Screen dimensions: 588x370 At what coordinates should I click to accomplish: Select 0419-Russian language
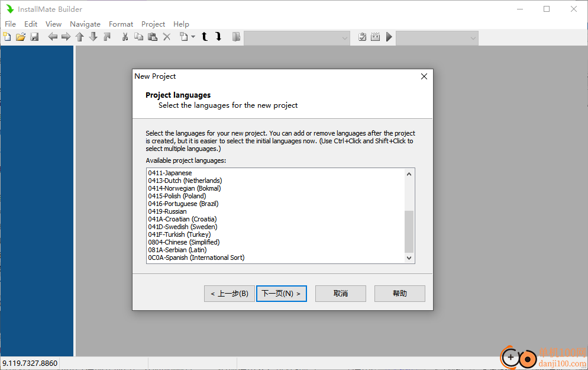[275, 211]
